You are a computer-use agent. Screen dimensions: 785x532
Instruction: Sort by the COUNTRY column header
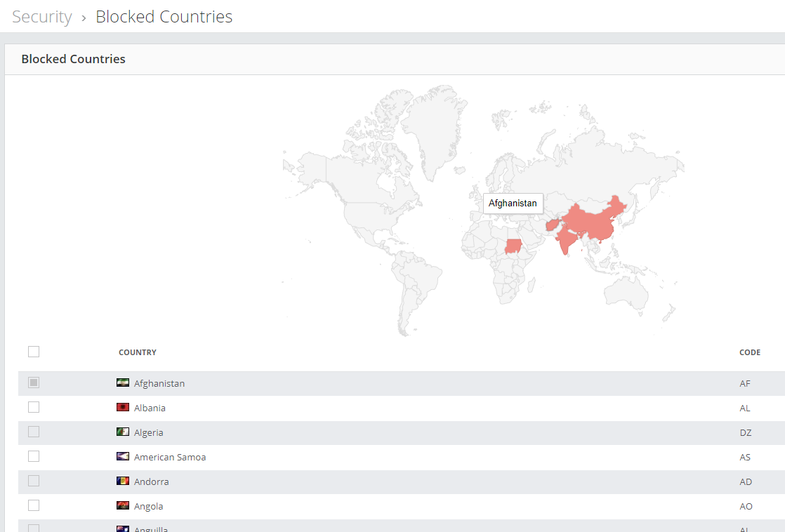tap(138, 352)
